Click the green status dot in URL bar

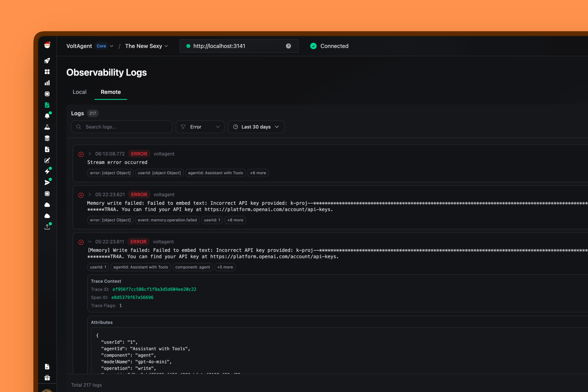(x=188, y=46)
